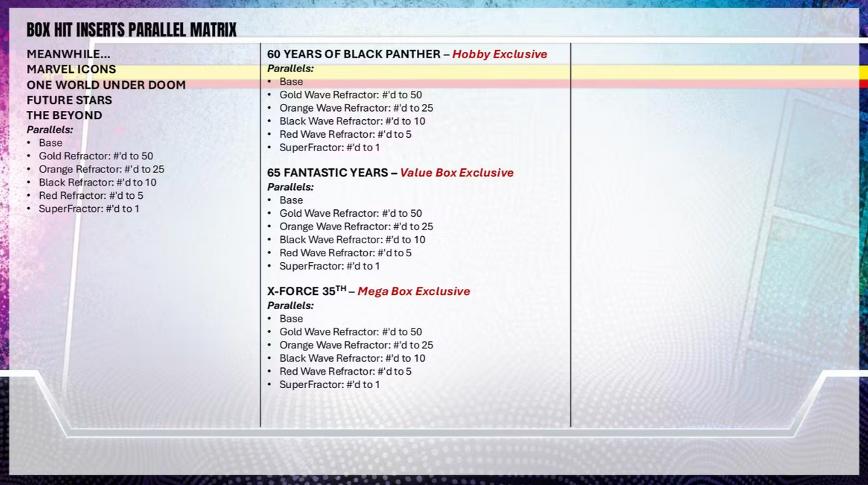The height and width of the screenshot is (485, 868).
Task: Select Orange Wave Refractor under 65 Fantastic Years
Action: 357,227
